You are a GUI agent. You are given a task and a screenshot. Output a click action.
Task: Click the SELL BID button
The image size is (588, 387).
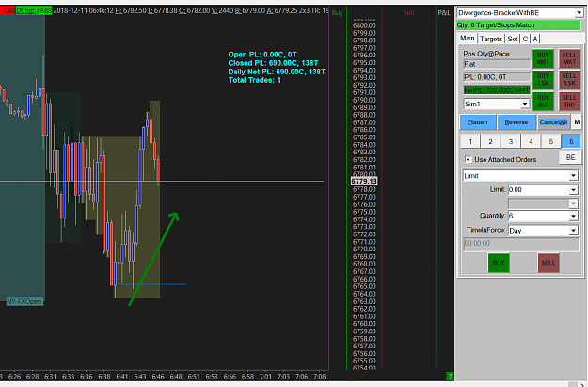click(569, 101)
